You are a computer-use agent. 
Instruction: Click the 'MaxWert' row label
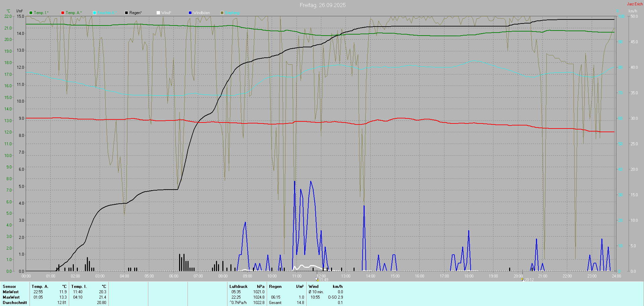(11, 297)
